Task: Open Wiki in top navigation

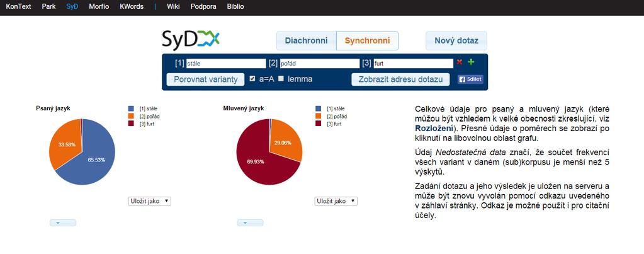Action: coord(173,6)
